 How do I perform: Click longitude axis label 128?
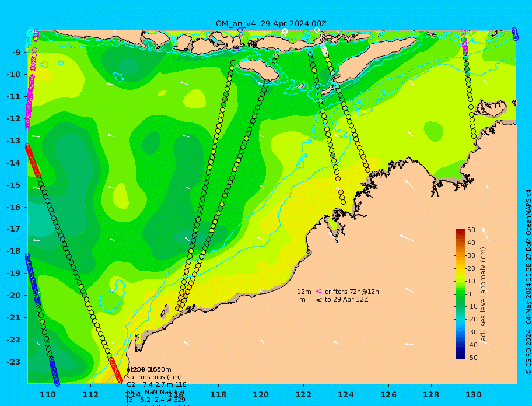431,395
